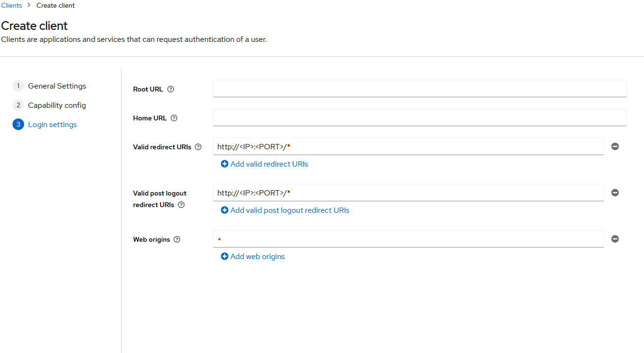This screenshot has width=644, height=353.
Task: Open the Clients breadcrumb link
Action: point(11,5)
